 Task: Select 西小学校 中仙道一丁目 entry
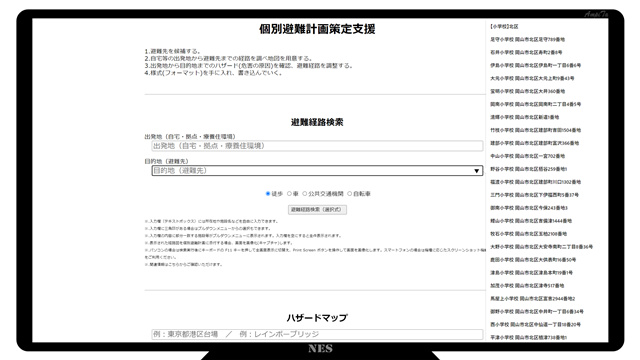click(535, 325)
